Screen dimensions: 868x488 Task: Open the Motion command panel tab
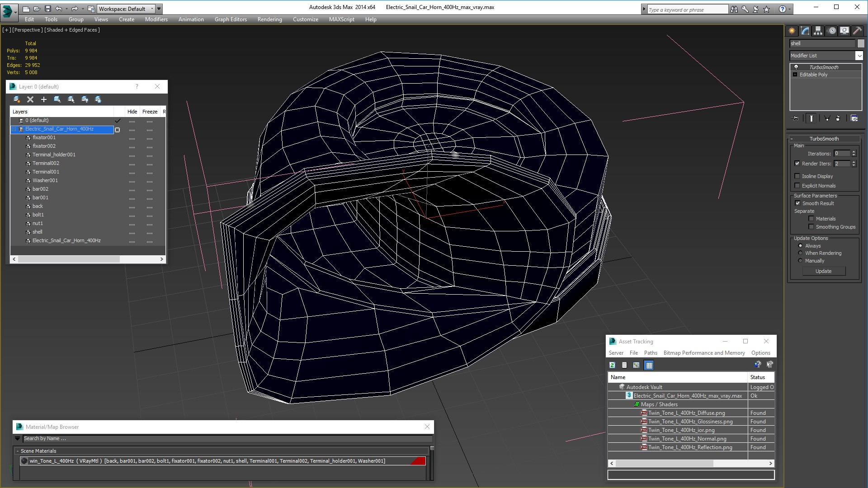coord(832,31)
